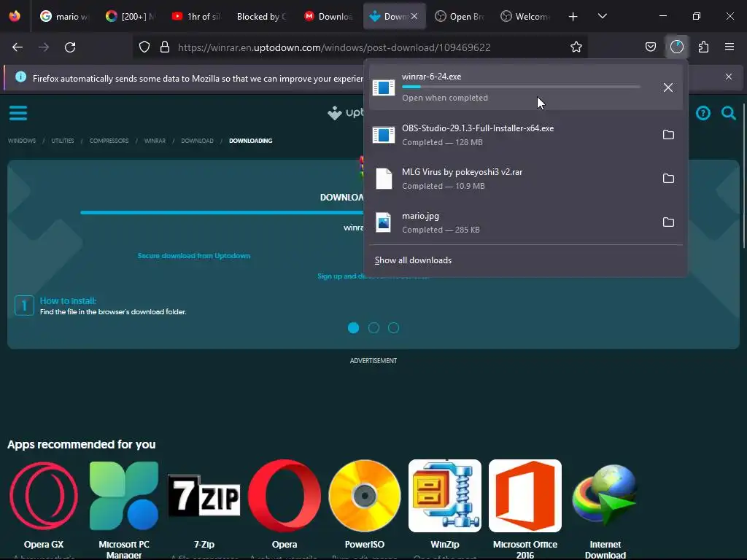Image resolution: width=747 pixels, height=560 pixels.
Task: Open the Firefox application menu
Action: coord(729,47)
